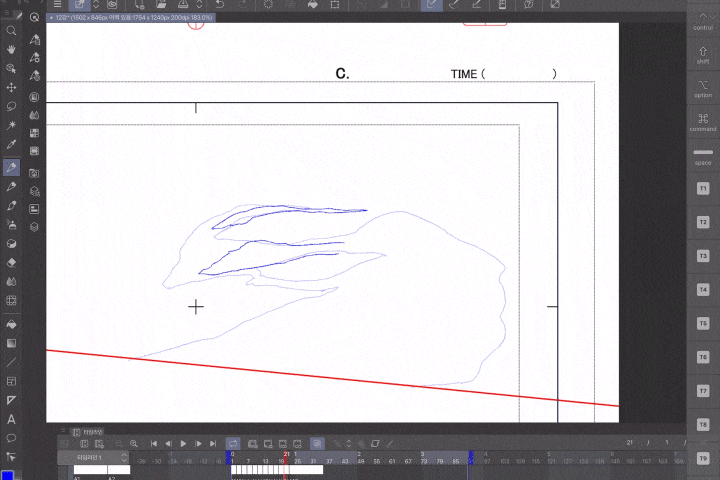Jump to the first frame
The height and width of the screenshot is (480, 720).
154,444
